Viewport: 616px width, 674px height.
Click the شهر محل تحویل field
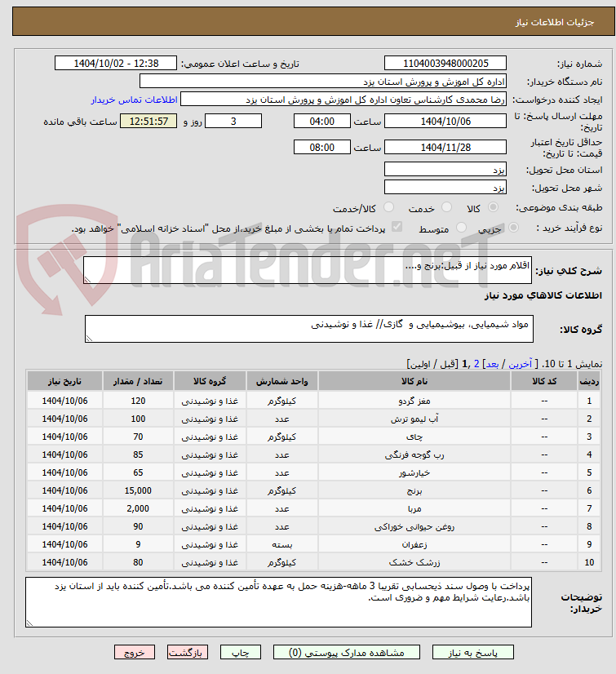[x=445, y=188]
